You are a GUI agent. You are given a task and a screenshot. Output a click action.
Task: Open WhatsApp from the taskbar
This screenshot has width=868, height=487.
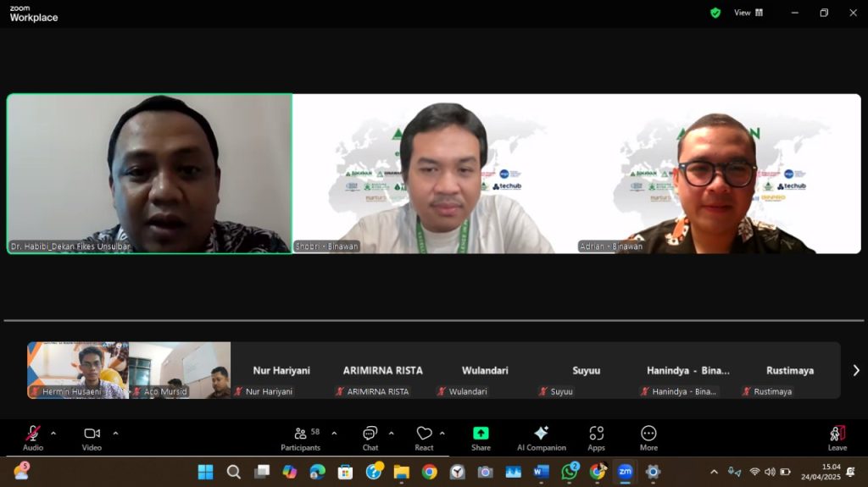pyautogui.click(x=570, y=472)
